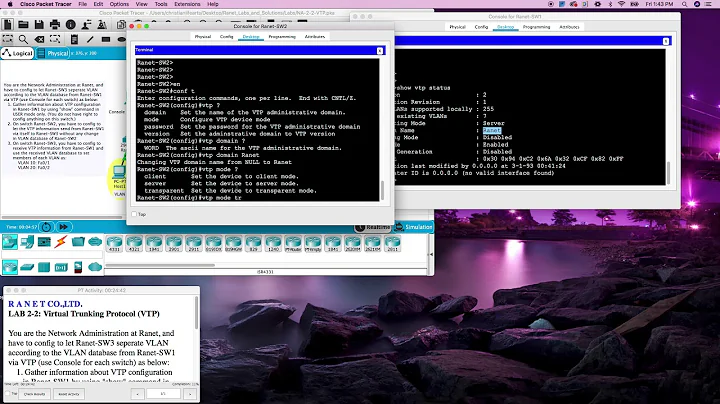
Task: Select the Draw Rectangle tool
Action: point(106,39)
